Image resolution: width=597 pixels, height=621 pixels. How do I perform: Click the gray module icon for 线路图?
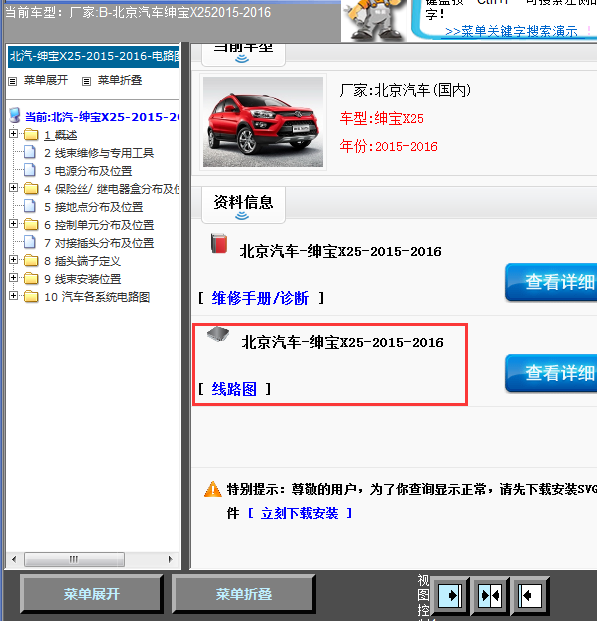point(218,334)
